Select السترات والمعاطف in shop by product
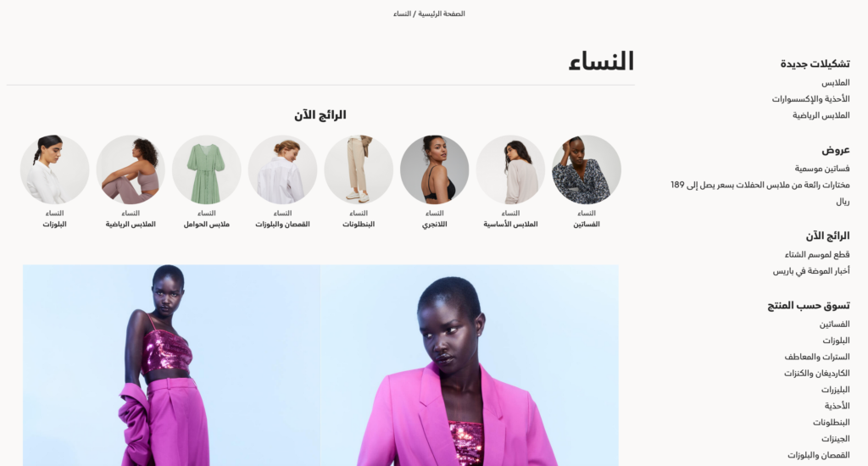The width and height of the screenshot is (868, 466). coord(817,357)
